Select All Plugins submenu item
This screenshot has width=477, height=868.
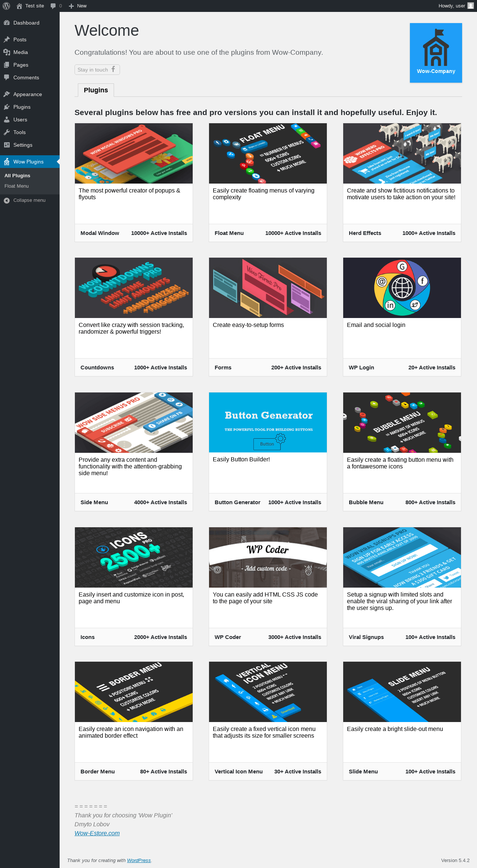(x=17, y=176)
